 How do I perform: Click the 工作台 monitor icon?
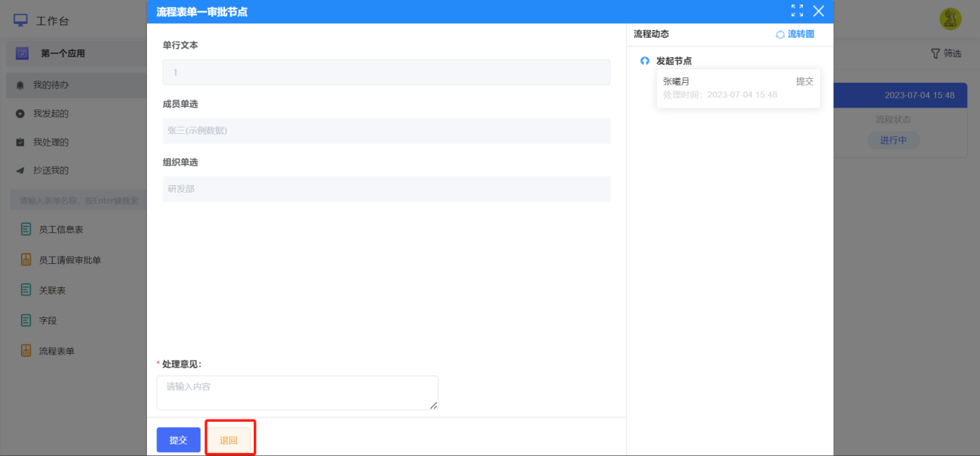[21, 20]
